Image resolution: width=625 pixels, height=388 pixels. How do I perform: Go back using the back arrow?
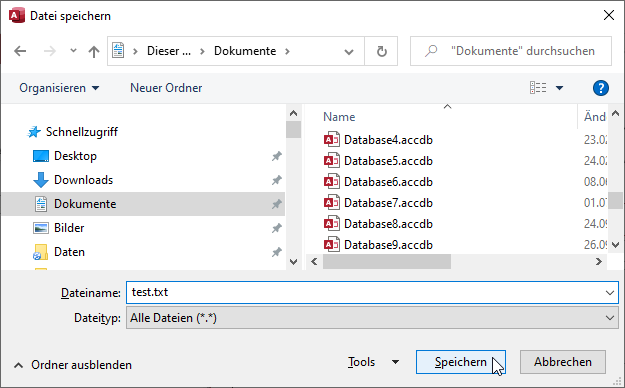pyautogui.click(x=20, y=51)
